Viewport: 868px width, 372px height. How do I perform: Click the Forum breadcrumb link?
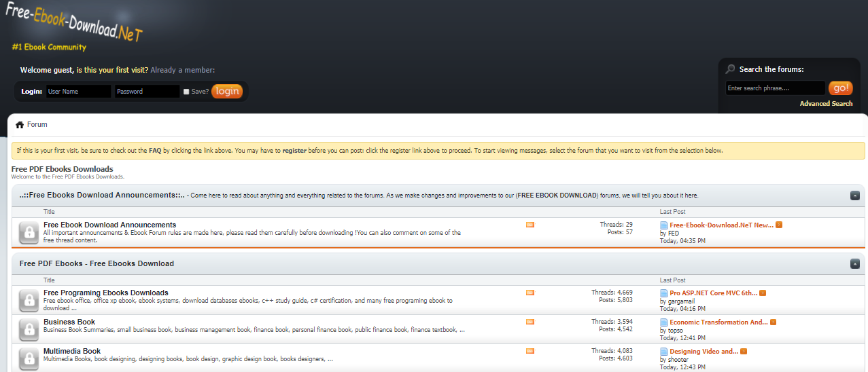(37, 125)
